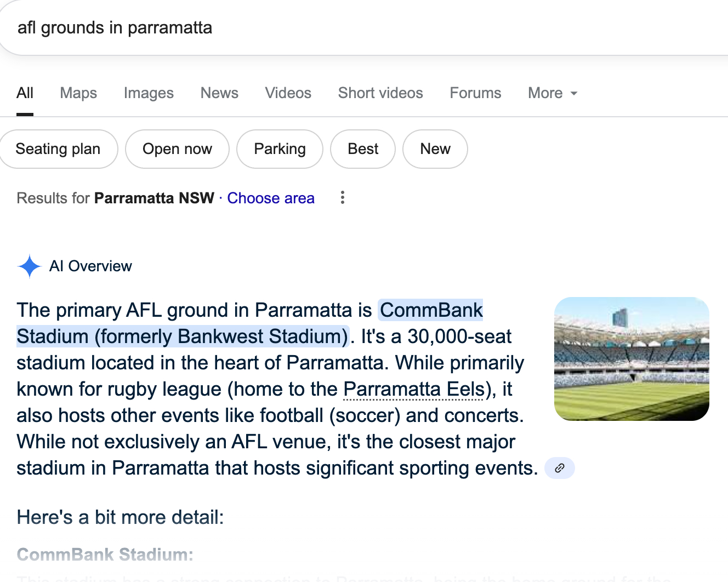Open the Images results tab
Image resolution: width=728 pixels, height=582 pixels.
pos(149,93)
